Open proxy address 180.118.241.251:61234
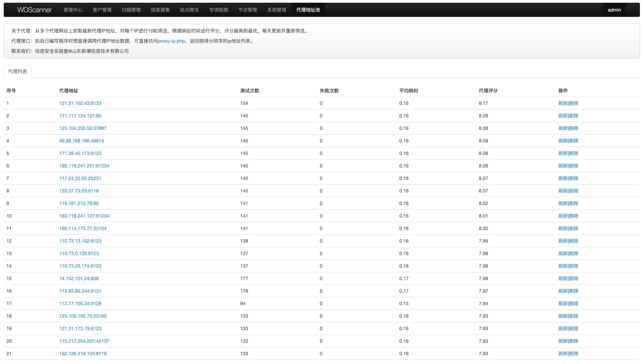 click(x=84, y=166)
